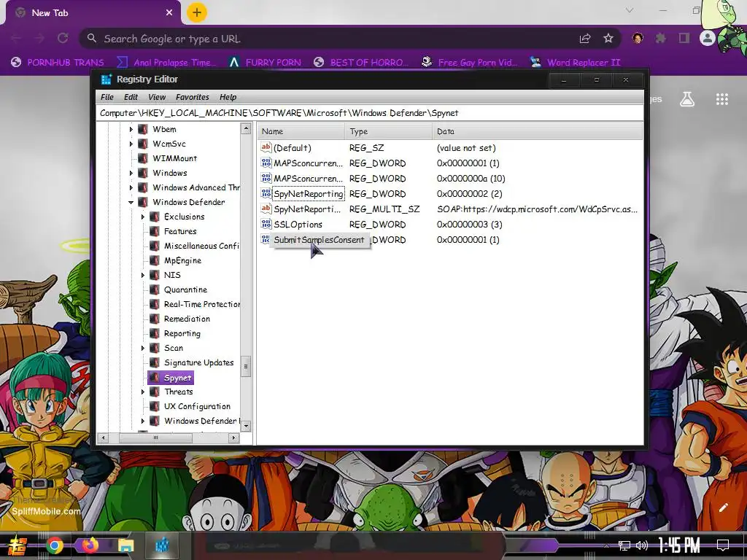Open the BEST OF HORROR bookmark
This screenshot has width=747, height=560.
(361, 63)
